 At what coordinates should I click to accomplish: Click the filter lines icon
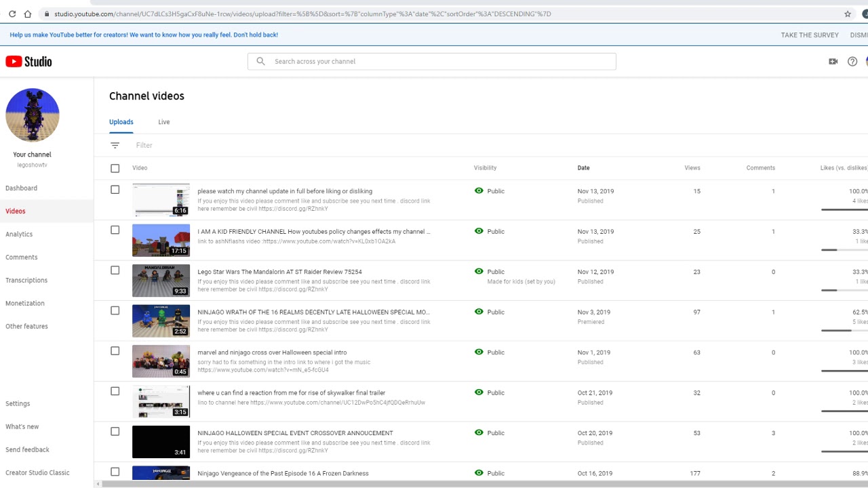click(x=115, y=145)
